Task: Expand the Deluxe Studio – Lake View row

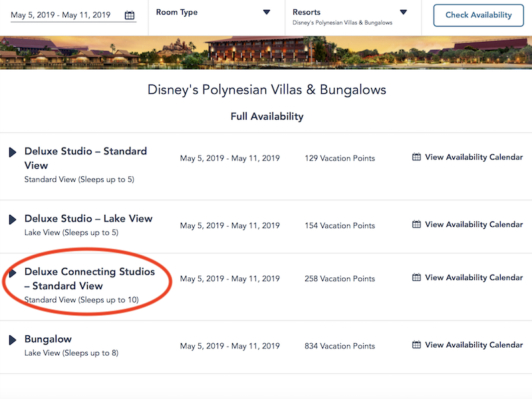Action: pyautogui.click(x=13, y=219)
